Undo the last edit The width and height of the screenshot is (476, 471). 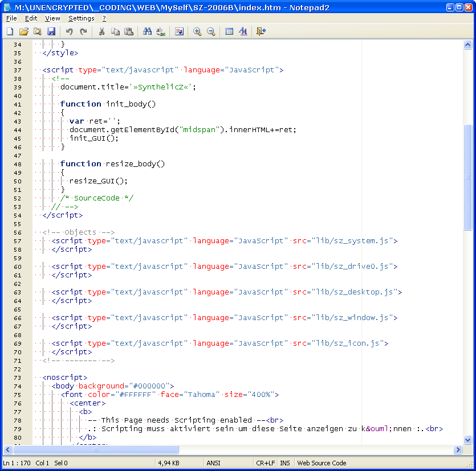(70, 31)
